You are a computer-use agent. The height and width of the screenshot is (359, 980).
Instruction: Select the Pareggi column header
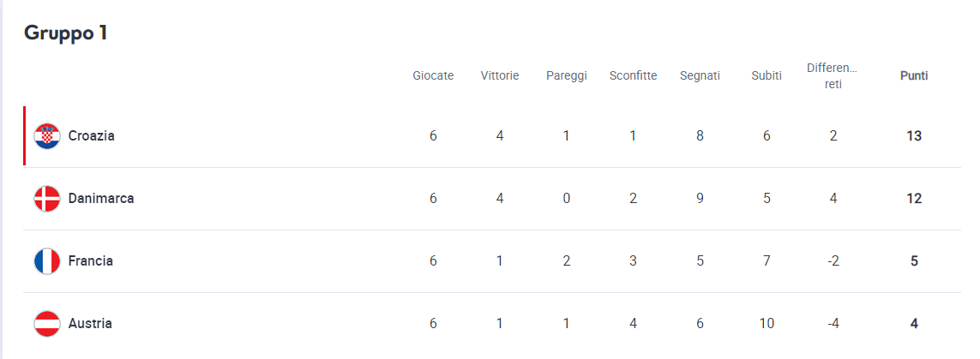[x=566, y=76]
